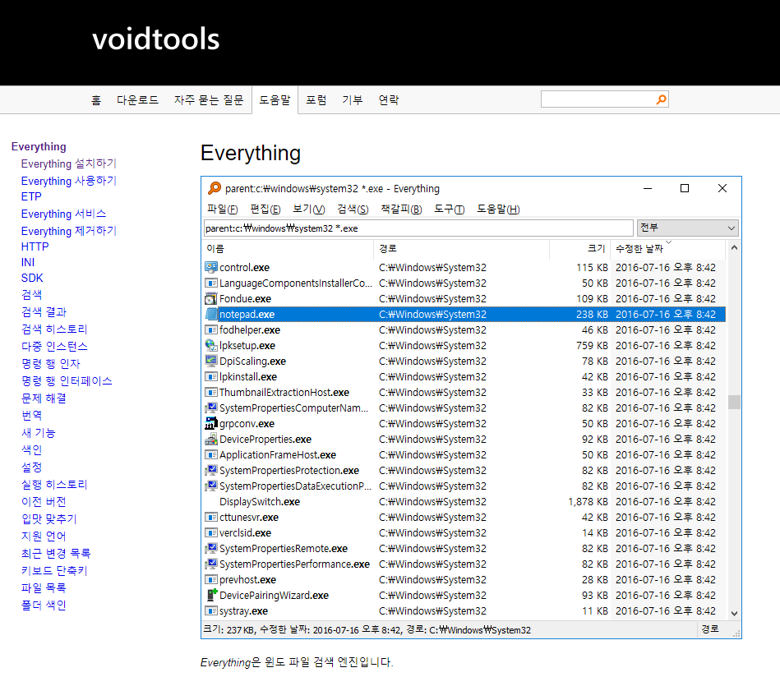Click the SystemPropertiesComputerName icon
Viewport: 780px width, 700px height.
[211, 408]
